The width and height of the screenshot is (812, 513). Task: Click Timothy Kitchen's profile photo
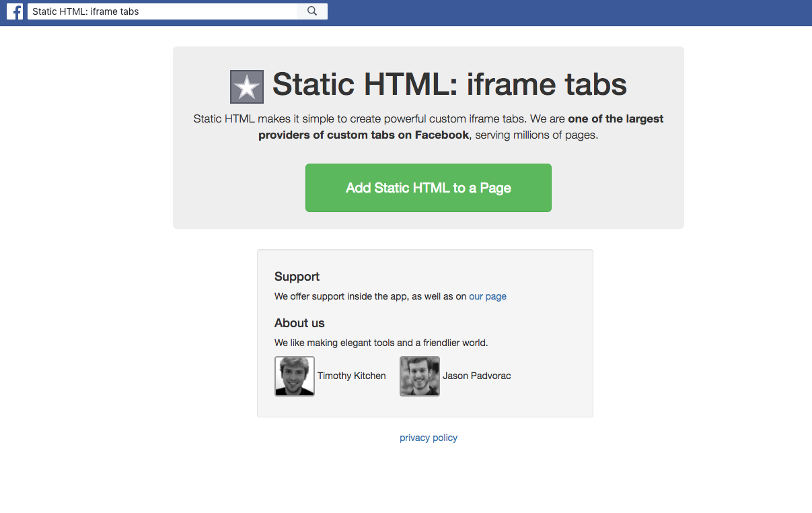click(295, 376)
